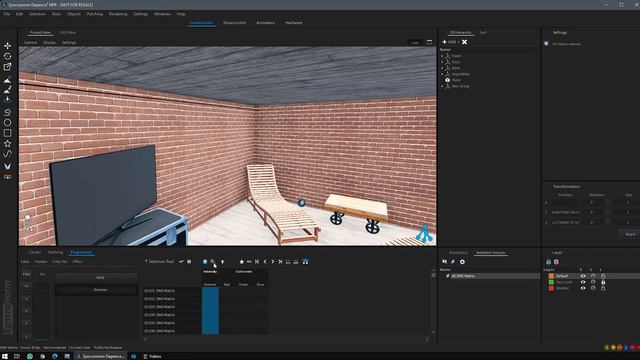Click the orange color swatch of Default layer
640x360 pixels.
pos(551,276)
